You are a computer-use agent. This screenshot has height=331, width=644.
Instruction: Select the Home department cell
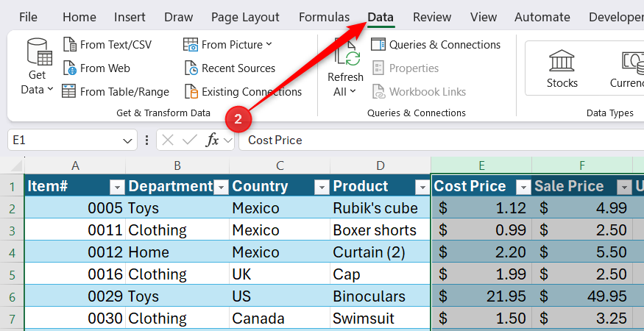tap(177, 252)
